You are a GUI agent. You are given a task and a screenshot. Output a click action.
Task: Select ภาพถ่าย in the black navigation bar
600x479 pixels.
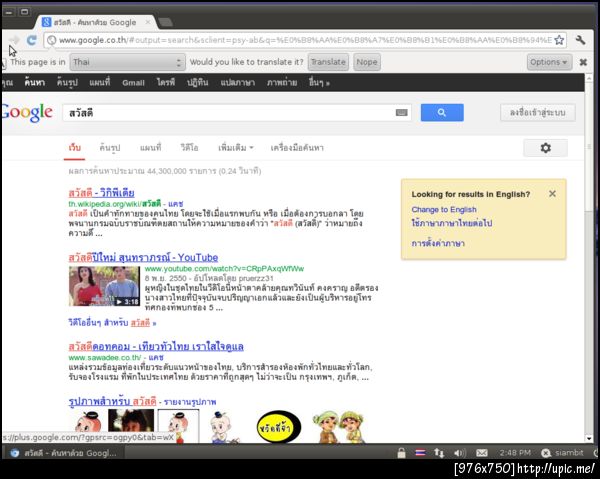click(x=282, y=82)
